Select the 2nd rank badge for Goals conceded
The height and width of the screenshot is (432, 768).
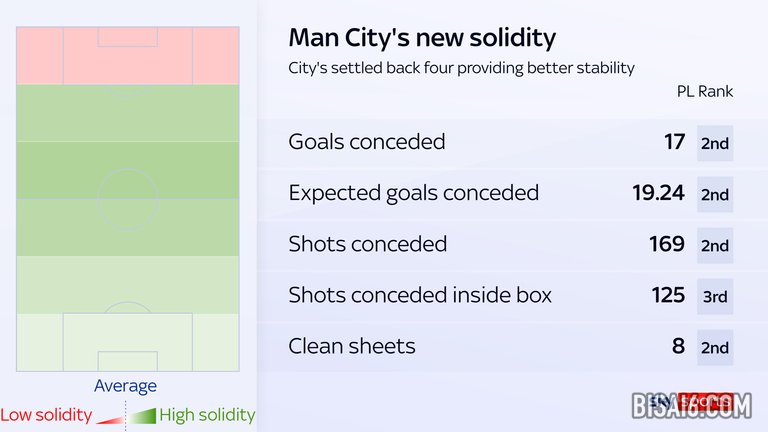click(715, 143)
